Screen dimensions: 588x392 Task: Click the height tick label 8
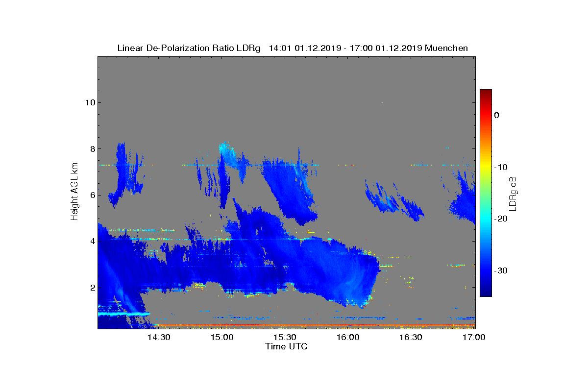coord(92,149)
